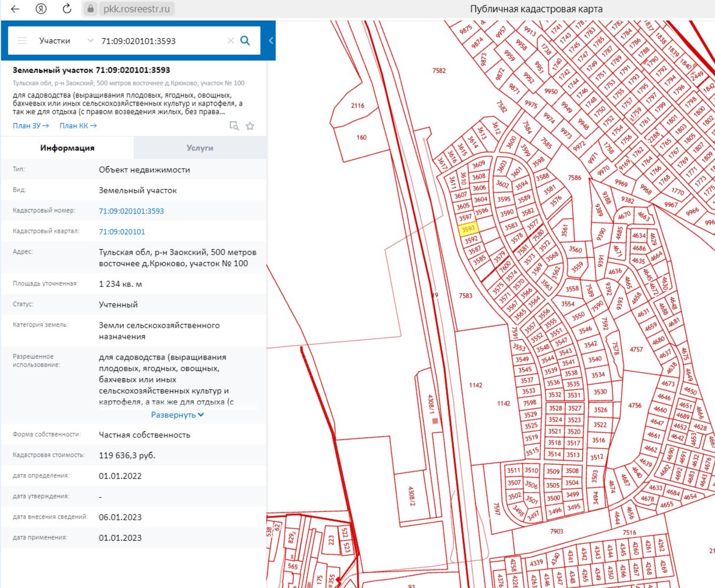Select the area value 1 234 кв. м
Image resolution: width=715 pixels, height=588 pixels.
120,284
